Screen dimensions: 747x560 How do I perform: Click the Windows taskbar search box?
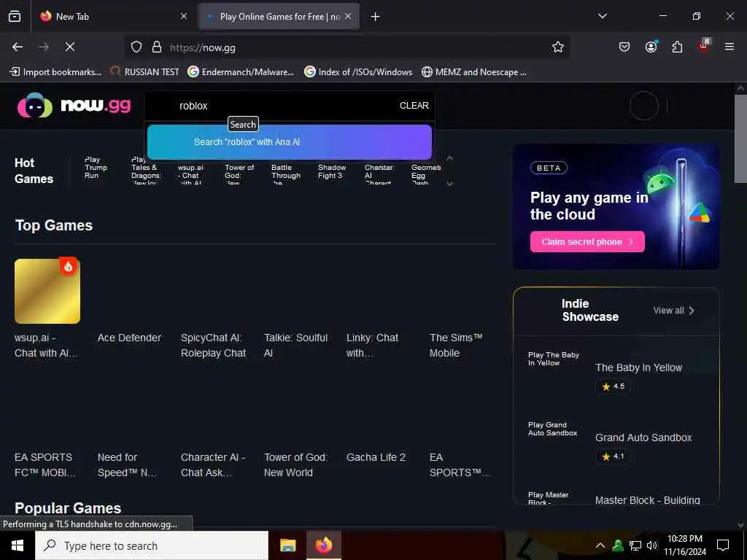(152, 545)
